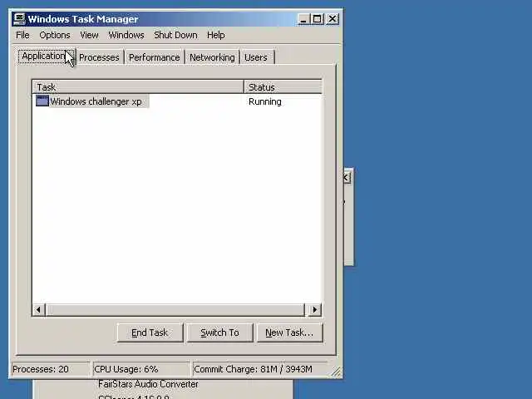Sort by the Status column header

point(283,86)
